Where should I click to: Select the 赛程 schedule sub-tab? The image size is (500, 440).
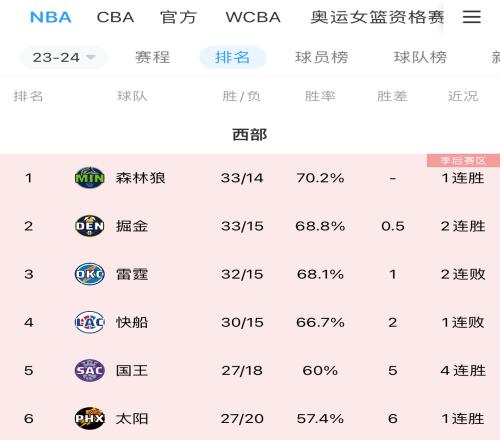pos(153,57)
